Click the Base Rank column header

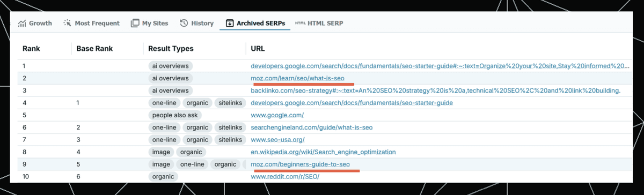pos(94,49)
